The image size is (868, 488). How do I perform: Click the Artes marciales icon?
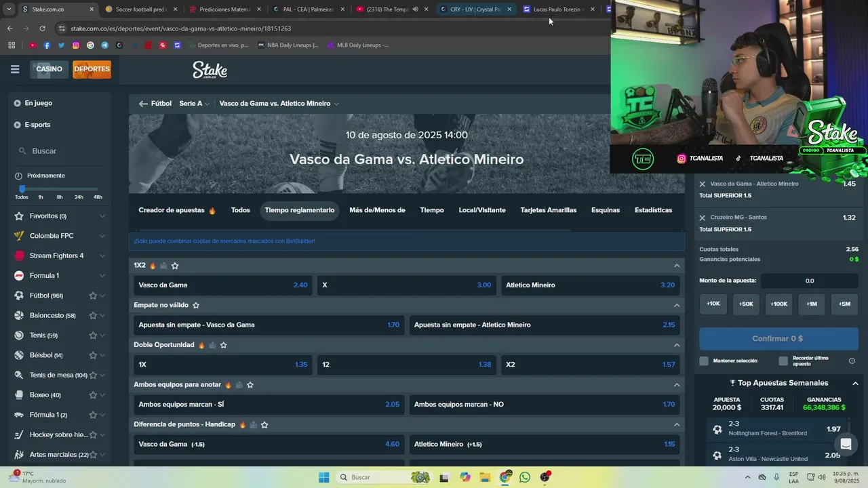(x=19, y=455)
